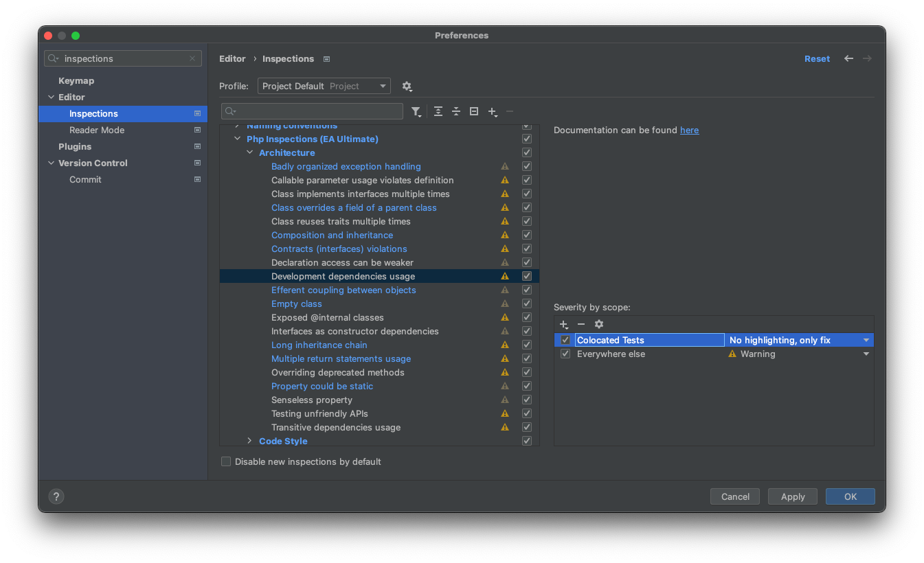Expand the Code Style inspection group
Image resolution: width=924 pixels, height=563 pixels.
click(249, 441)
